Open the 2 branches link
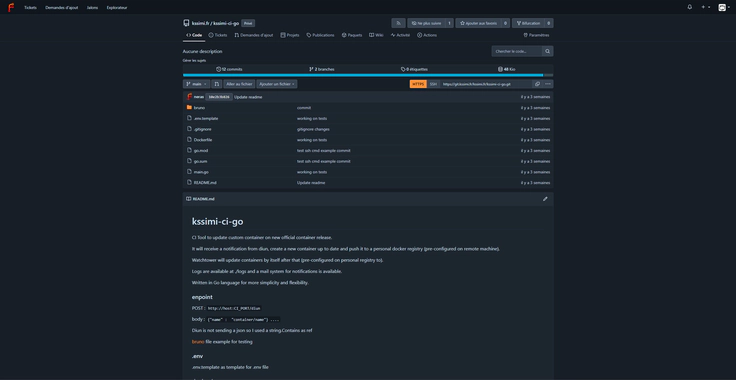 point(322,69)
